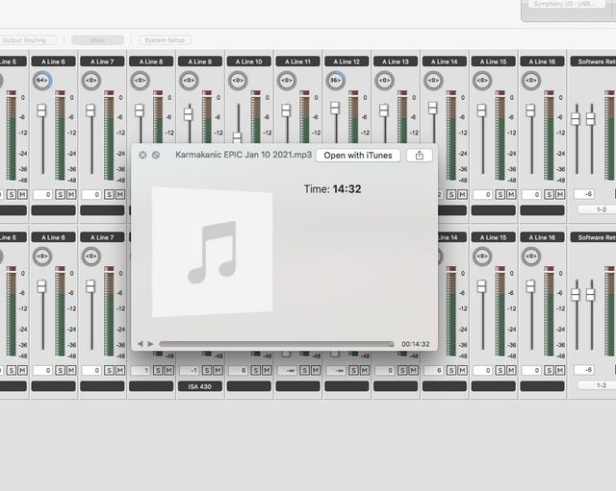Click the ISA 430 channel label
The width and height of the screenshot is (616, 491).
[200, 387]
